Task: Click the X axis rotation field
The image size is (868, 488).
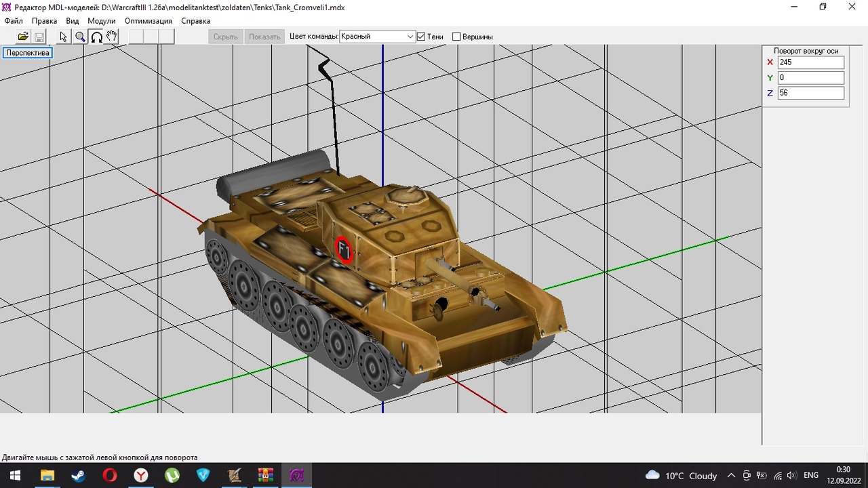Action: pos(811,62)
